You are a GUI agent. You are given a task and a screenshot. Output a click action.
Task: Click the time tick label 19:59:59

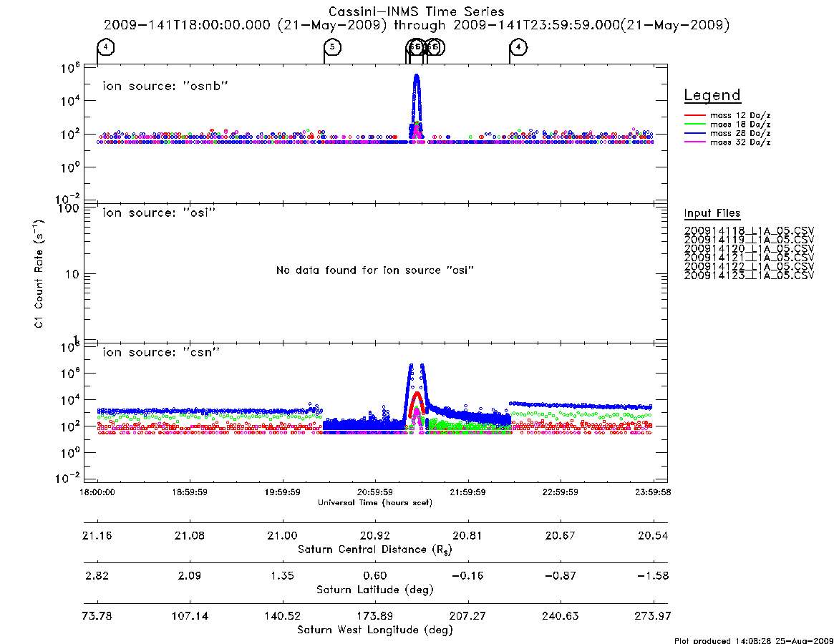pyautogui.click(x=283, y=492)
